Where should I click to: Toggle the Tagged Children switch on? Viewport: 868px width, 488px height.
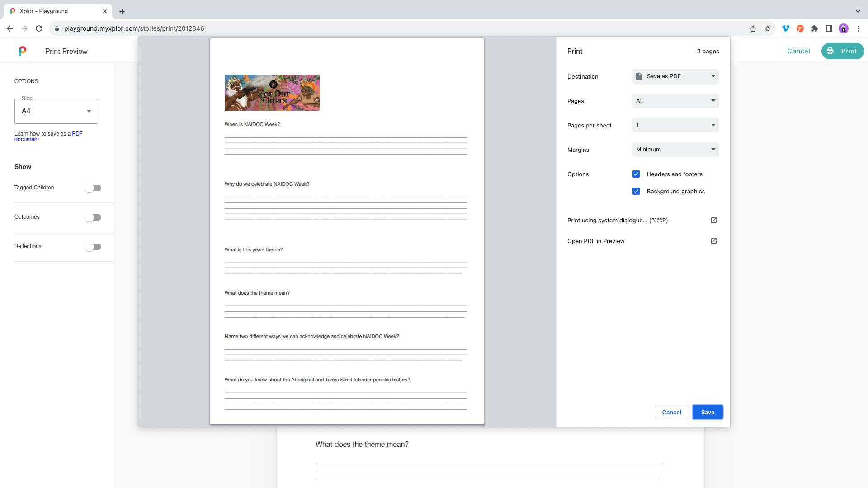point(93,188)
